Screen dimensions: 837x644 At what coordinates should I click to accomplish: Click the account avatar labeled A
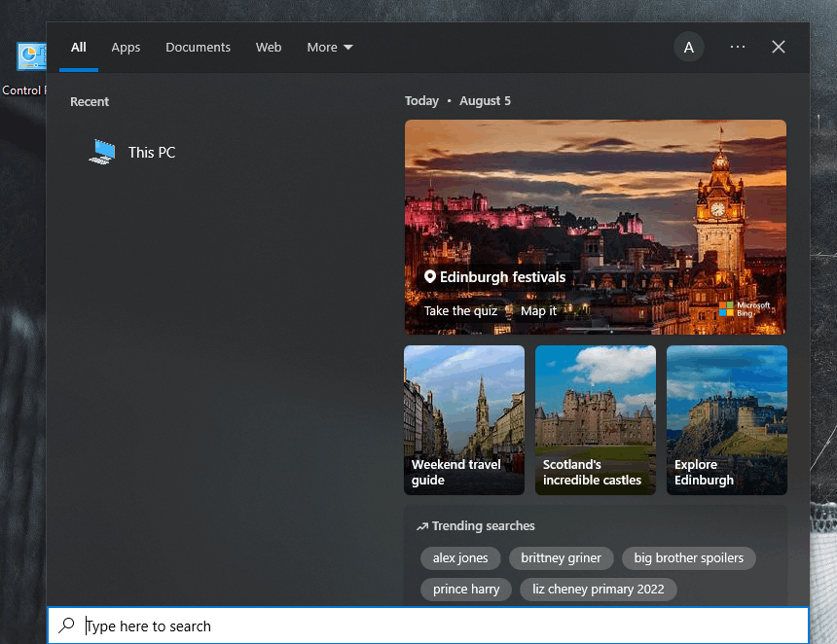pyautogui.click(x=689, y=47)
